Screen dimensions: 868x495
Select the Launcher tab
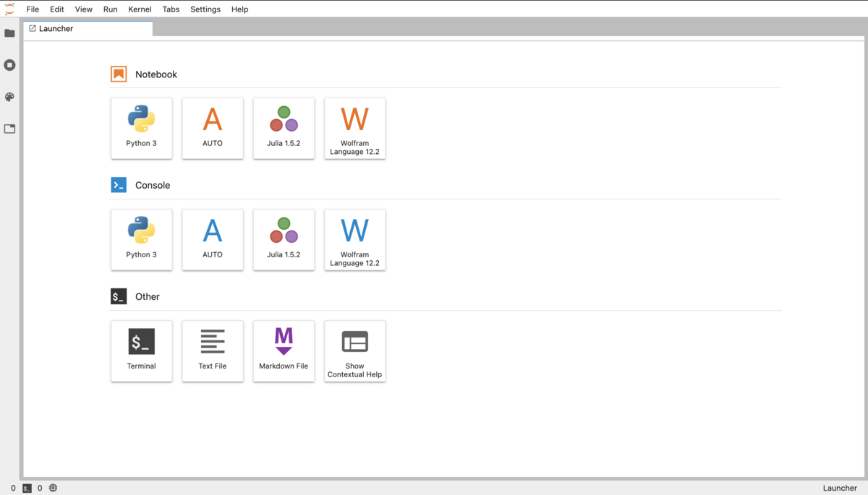[88, 29]
